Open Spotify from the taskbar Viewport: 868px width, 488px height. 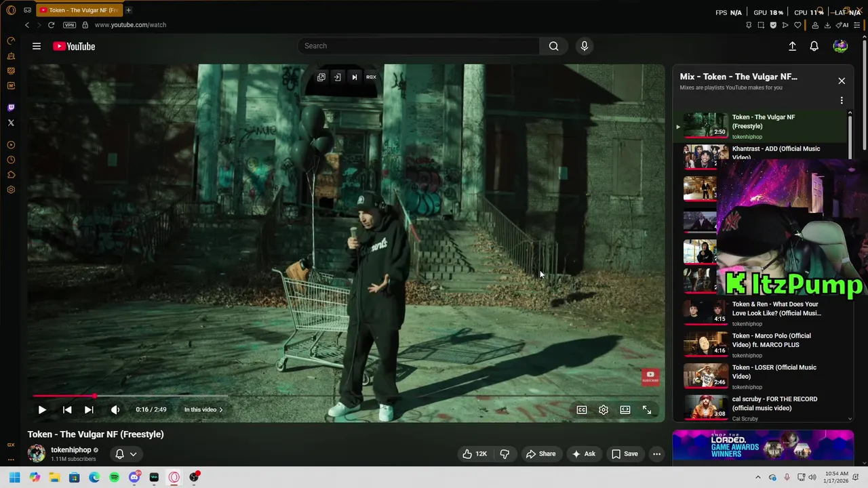point(114,477)
